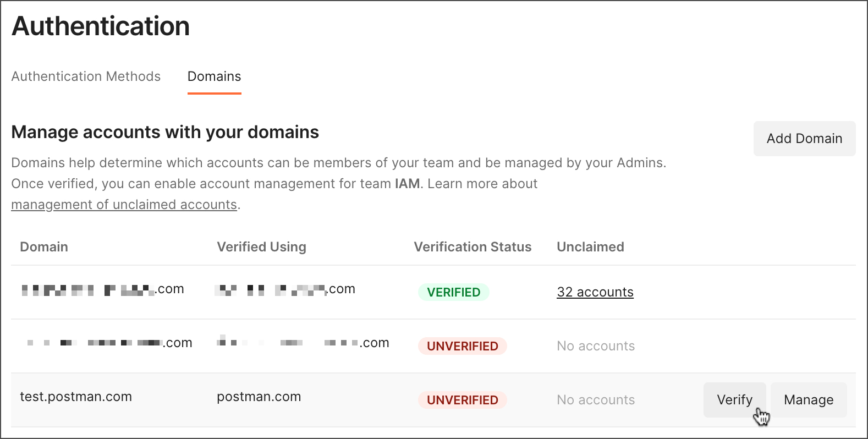The height and width of the screenshot is (439, 868).
Task: Click the Unclaimed column header
Action: tap(590, 246)
